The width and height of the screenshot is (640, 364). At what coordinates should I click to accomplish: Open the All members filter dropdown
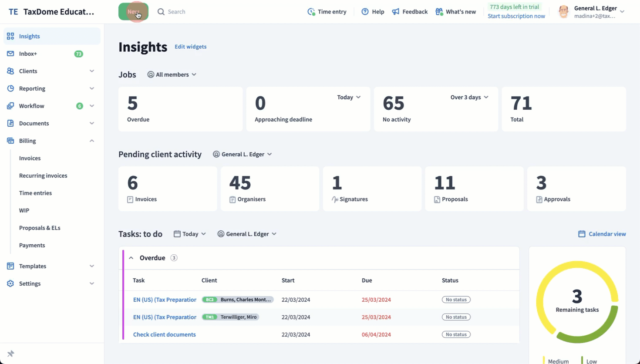point(172,74)
